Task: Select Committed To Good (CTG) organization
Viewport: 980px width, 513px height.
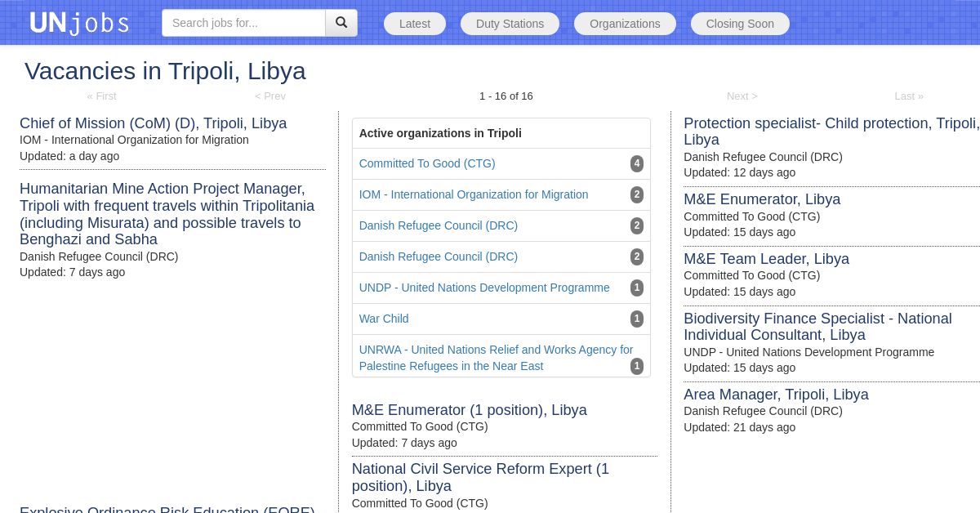Action: click(427, 163)
